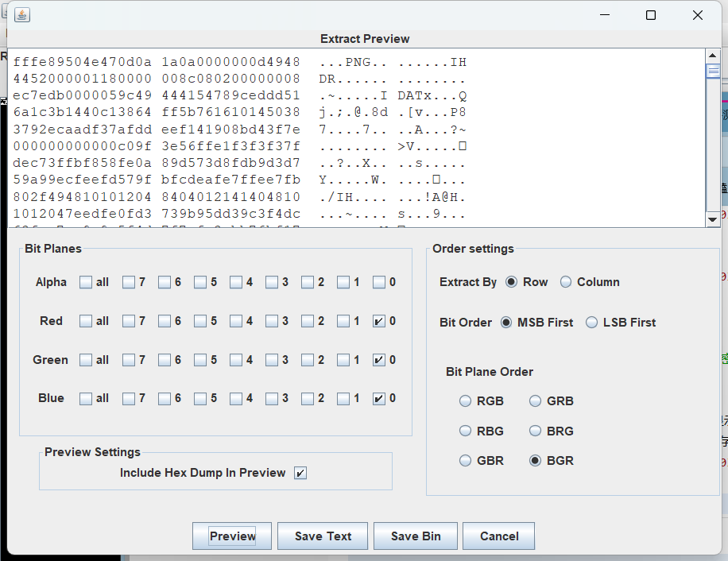Click hex line starting 4452000001180000
The image size is (728, 561).
coord(238,79)
